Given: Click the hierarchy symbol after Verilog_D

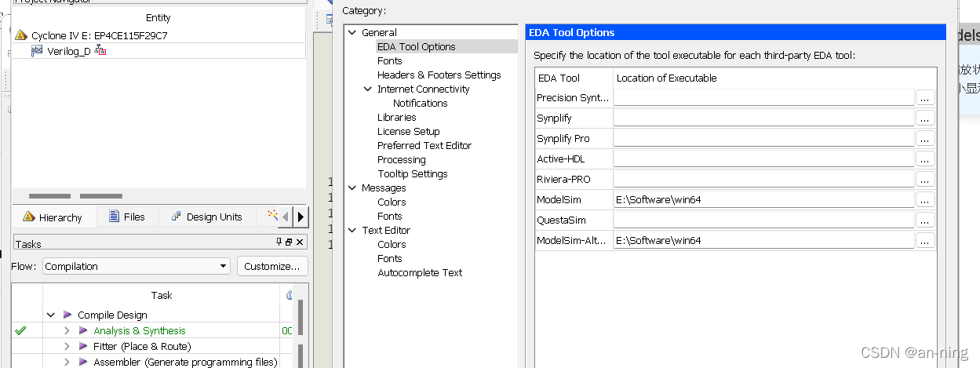Looking at the screenshot, I should tap(100, 51).
